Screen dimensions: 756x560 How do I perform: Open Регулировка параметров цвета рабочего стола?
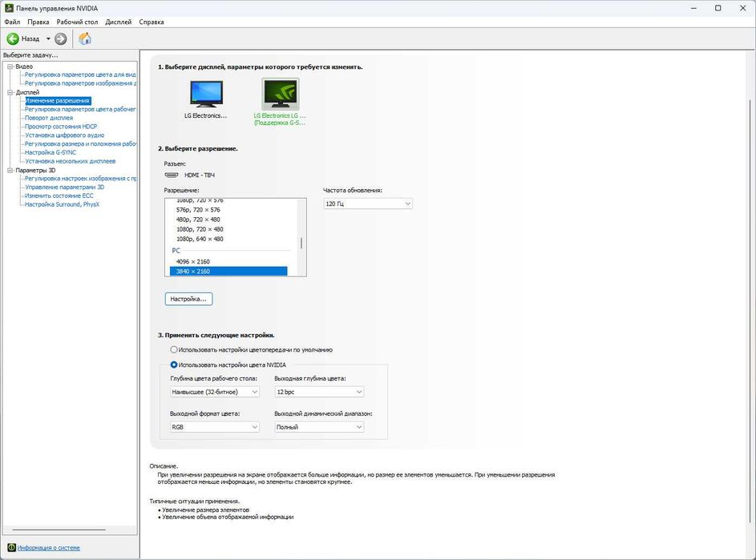[x=80, y=110]
